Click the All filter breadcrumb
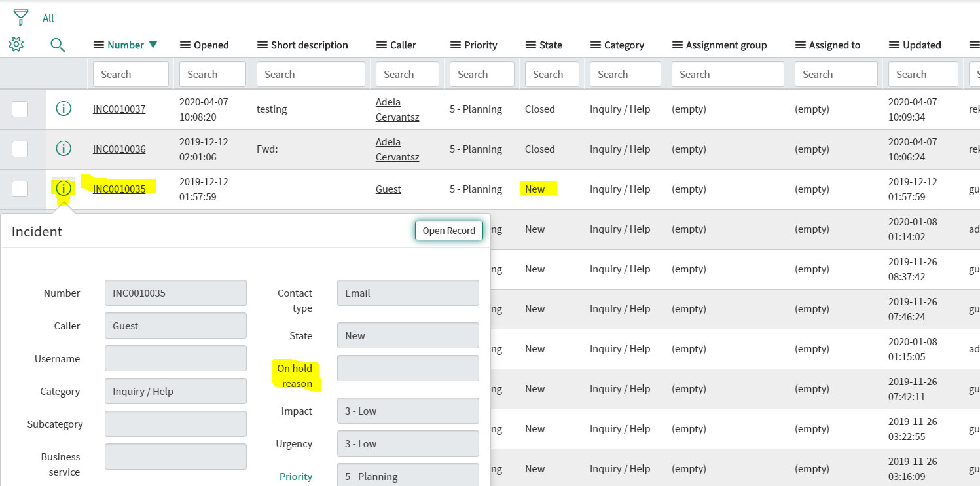The width and height of the screenshot is (980, 486). pos(48,18)
